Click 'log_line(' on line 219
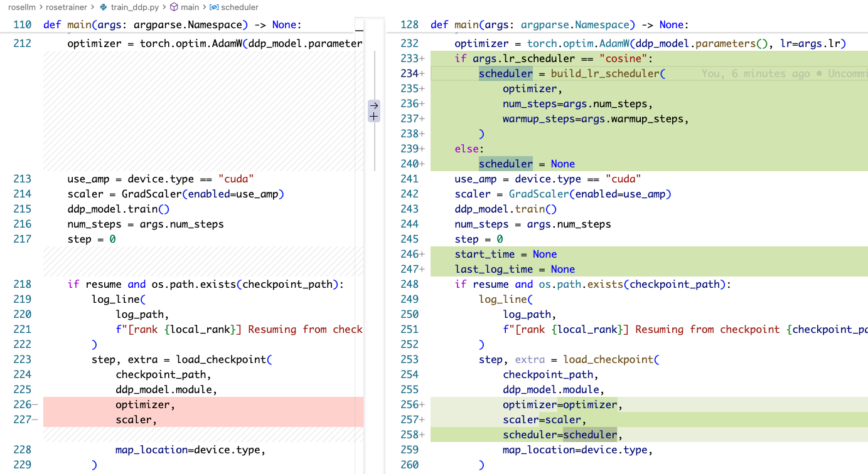The width and height of the screenshot is (868, 474). (119, 299)
